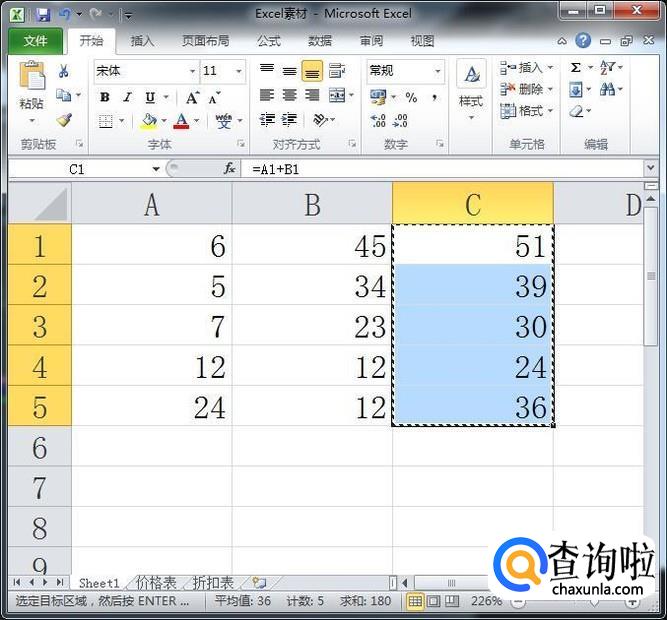Click the font color red A swatch

click(181, 121)
